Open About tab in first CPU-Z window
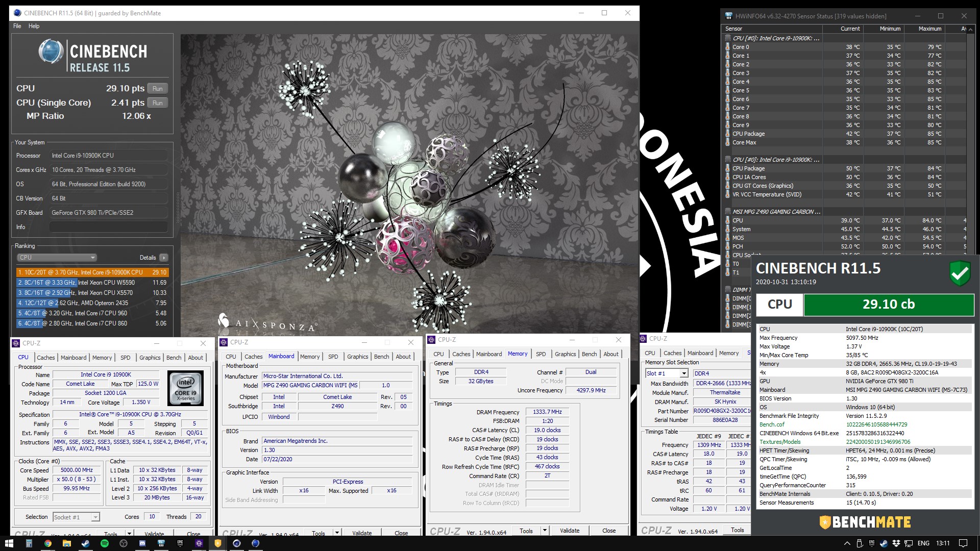Viewport: 980px width, 551px height. tap(195, 358)
